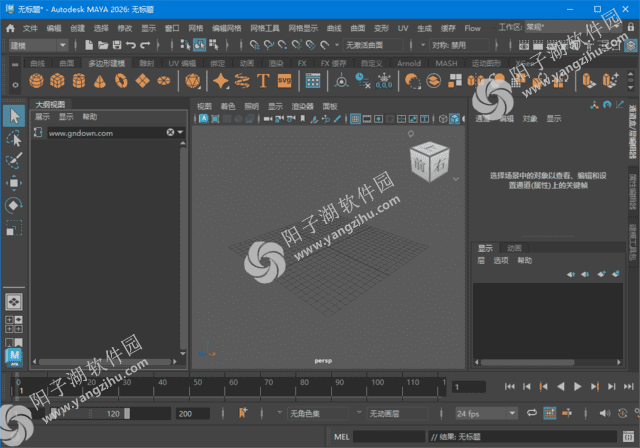Open the script editor icon at bottom right
Screen dimensions: 640x448
629,437
